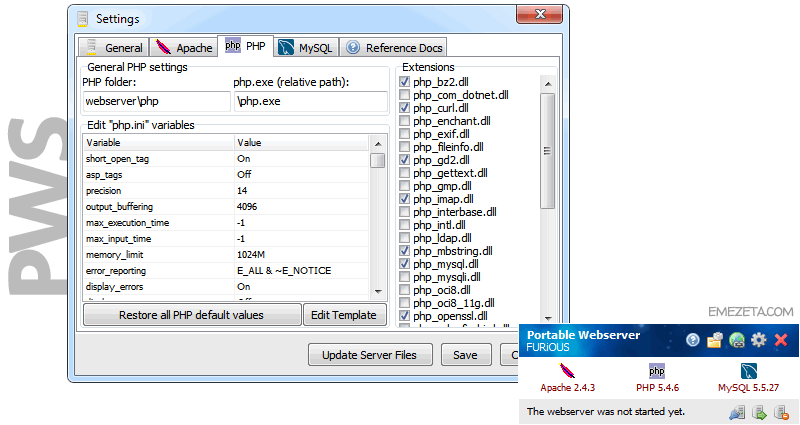Click the Save button
This screenshot has width=800, height=425.
(x=465, y=355)
